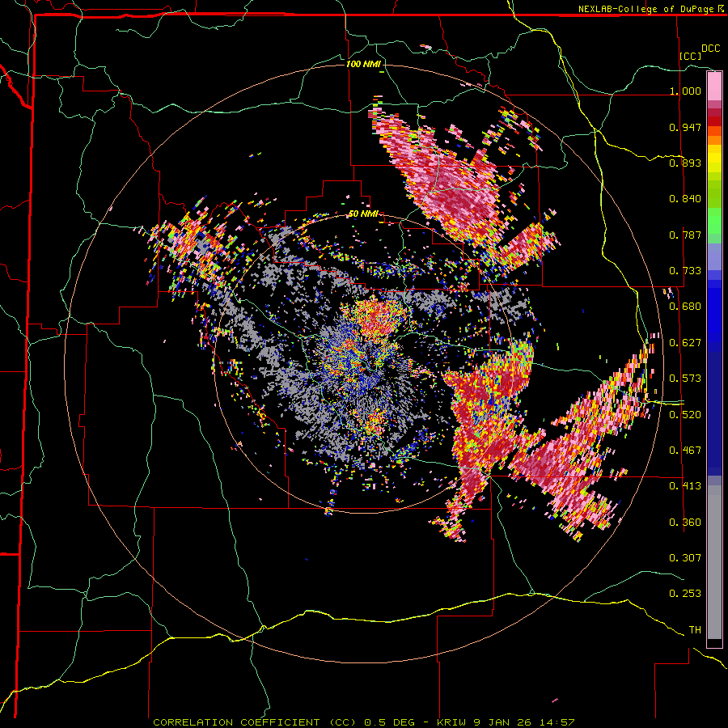Click the 1.000 value on the color scale

(685, 91)
